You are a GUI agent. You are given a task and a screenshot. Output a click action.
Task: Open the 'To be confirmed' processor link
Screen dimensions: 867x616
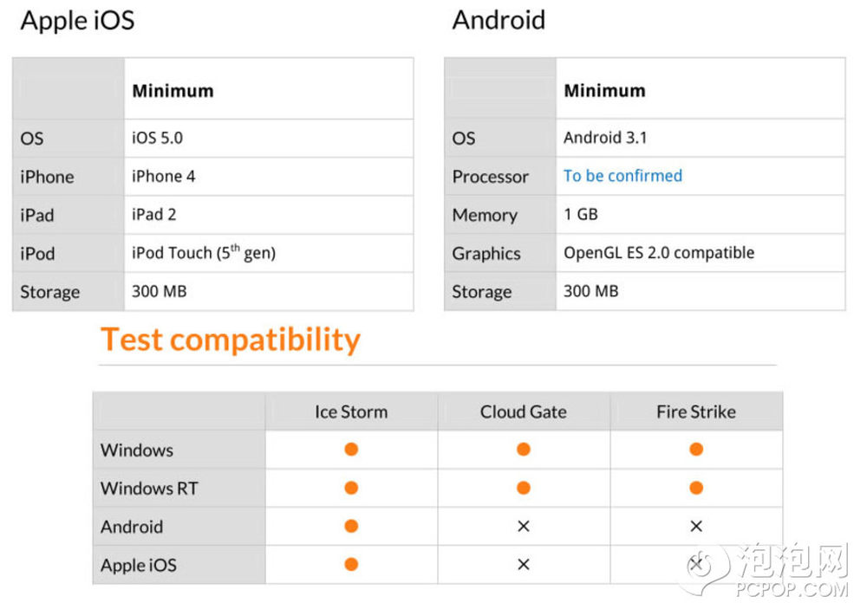pos(623,176)
